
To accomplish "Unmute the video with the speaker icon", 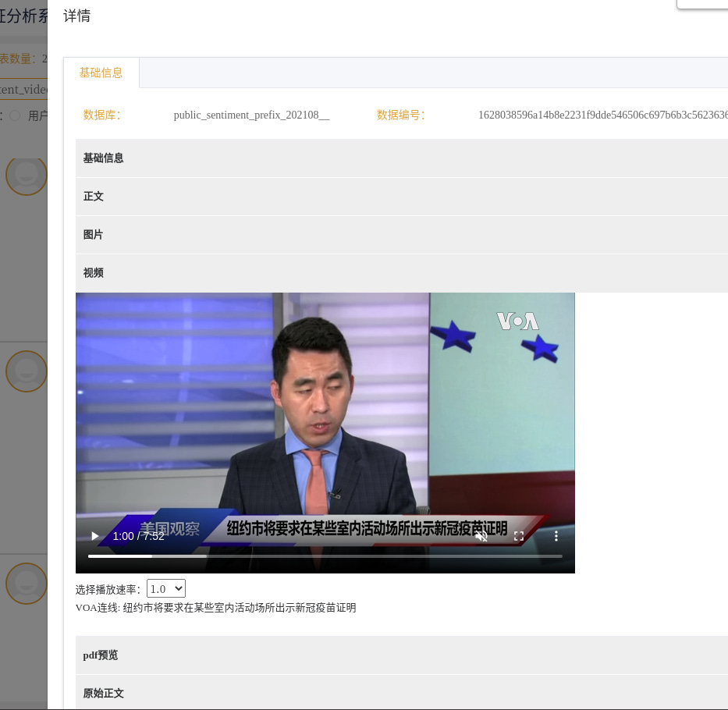I will [x=482, y=536].
